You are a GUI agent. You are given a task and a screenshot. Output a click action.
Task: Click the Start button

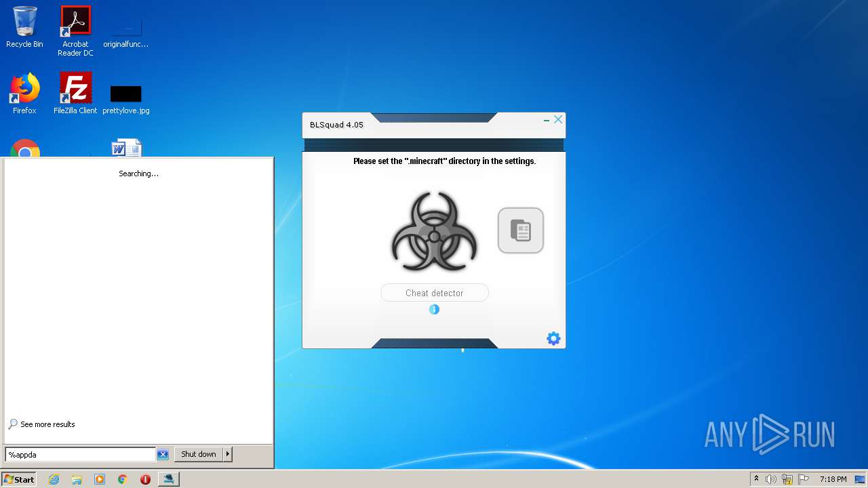click(x=18, y=479)
